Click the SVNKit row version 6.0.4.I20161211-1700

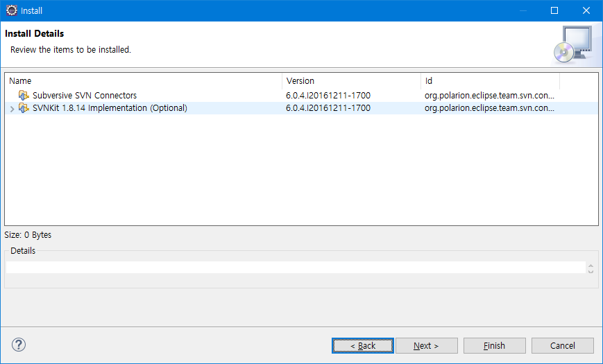[328, 108]
